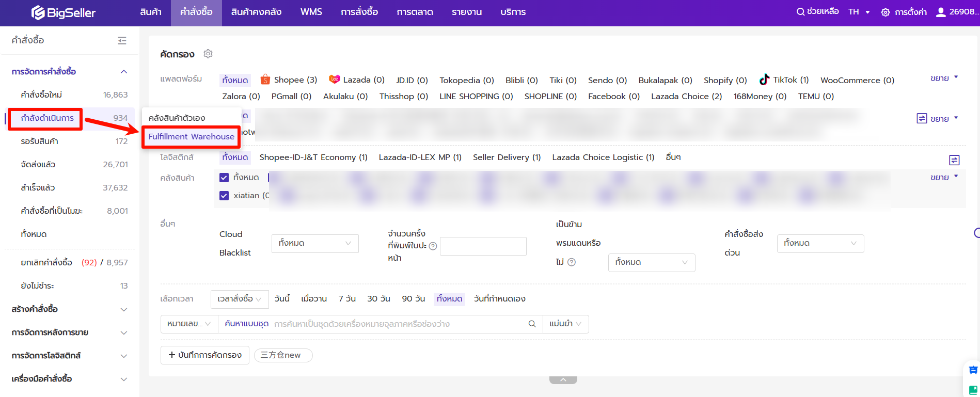Screen dimensions: 980x397
Task: Open WMS top menu
Action: 311,12
